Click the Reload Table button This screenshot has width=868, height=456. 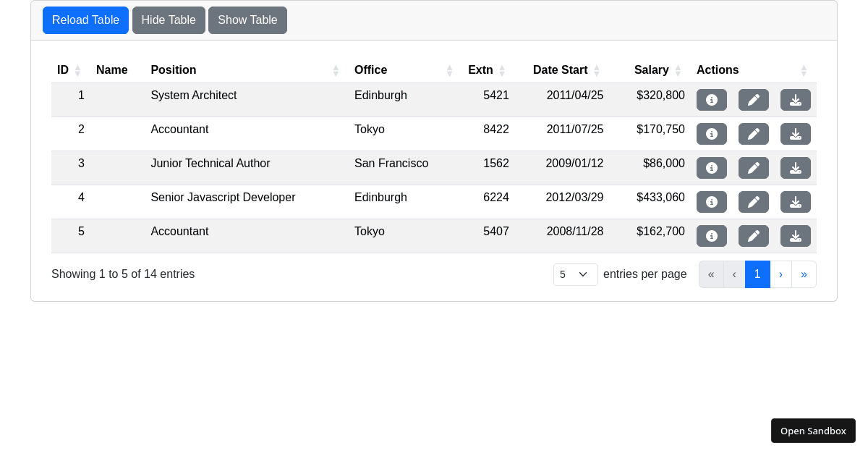coord(85,20)
